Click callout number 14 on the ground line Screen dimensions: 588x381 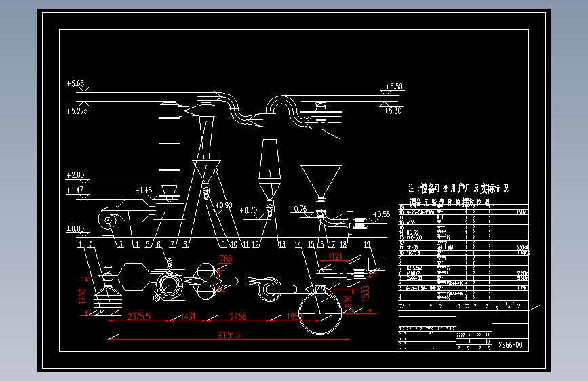pyautogui.click(x=298, y=245)
